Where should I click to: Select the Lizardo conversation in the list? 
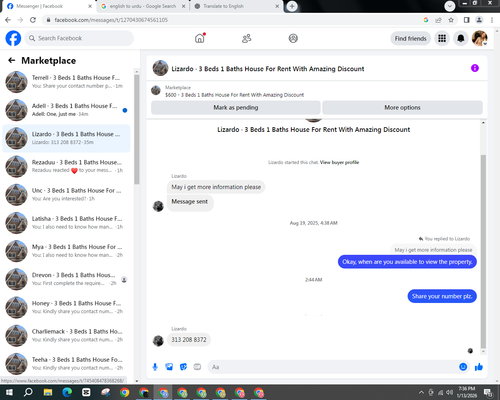pos(66,138)
